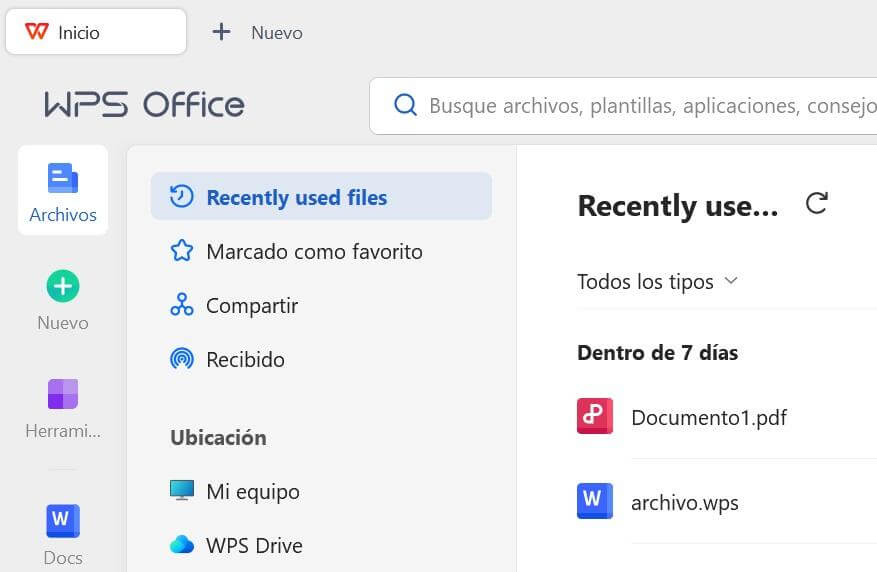Click the green Nuevo sidebar button
This screenshot has width=877, height=572.
pyautogui.click(x=63, y=300)
